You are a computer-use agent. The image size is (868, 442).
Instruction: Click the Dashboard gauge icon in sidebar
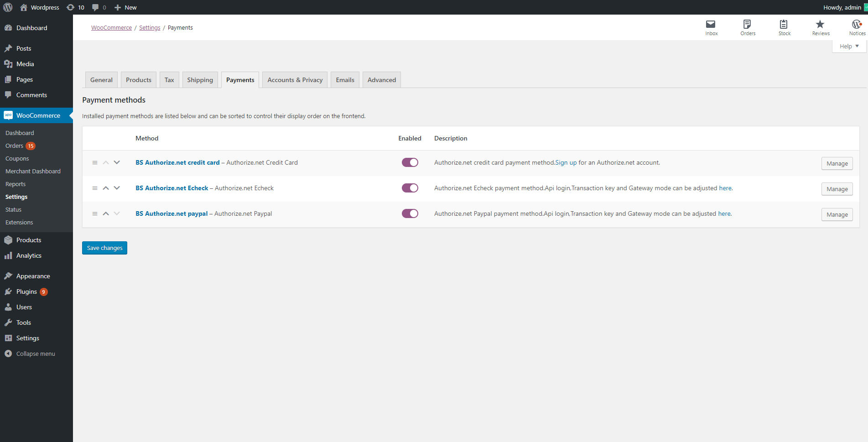point(8,28)
